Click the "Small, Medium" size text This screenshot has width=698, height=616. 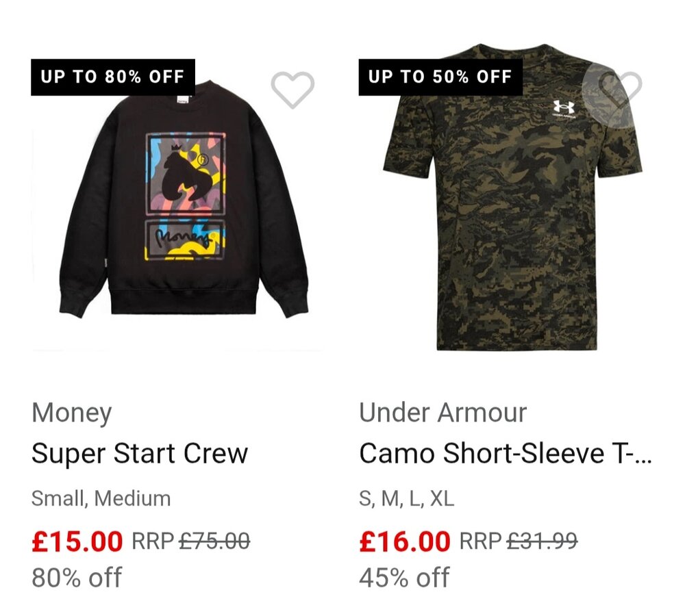click(x=101, y=498)
